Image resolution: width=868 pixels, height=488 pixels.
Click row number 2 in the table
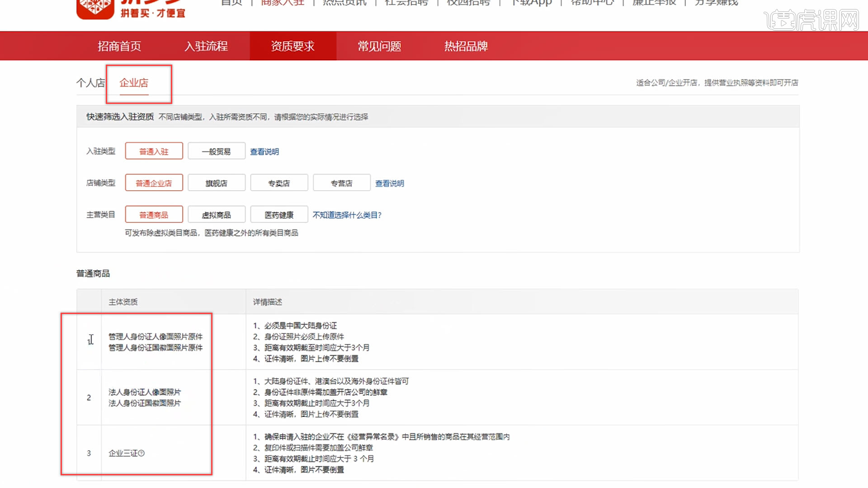89,398
